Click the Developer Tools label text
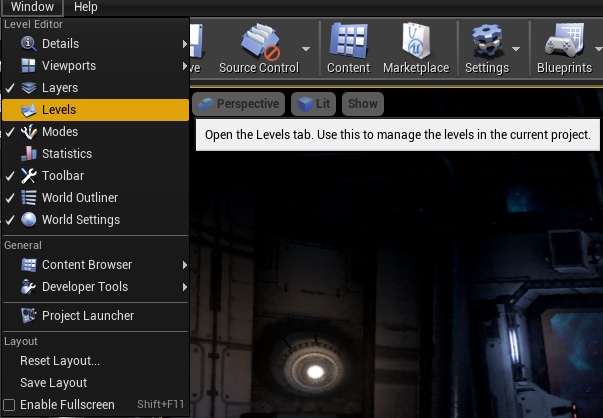603x418 pixels. pos(85,287)
